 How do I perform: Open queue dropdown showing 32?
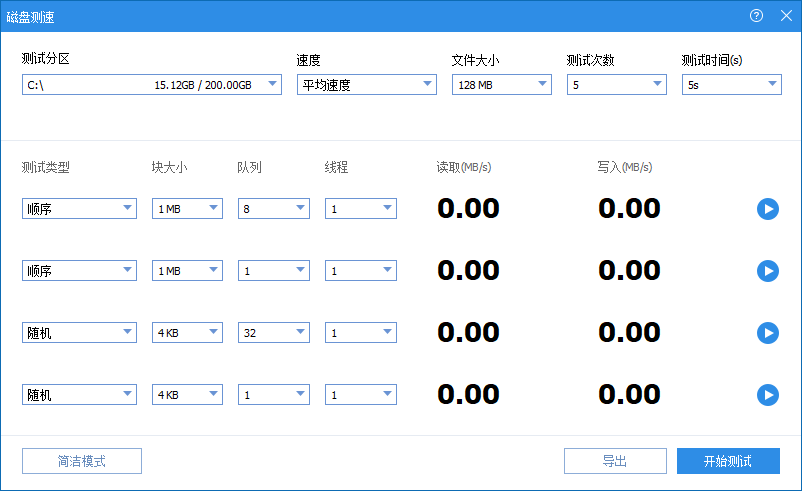point(274,332)
